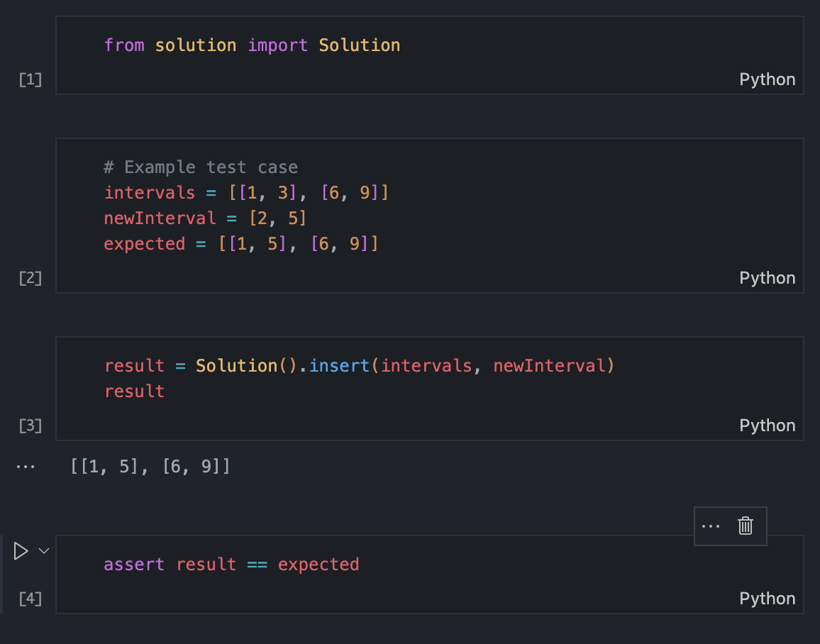Click the Python label on the second cell
Viewport: 820px width, 644px height.
click(x=767, y=277)
